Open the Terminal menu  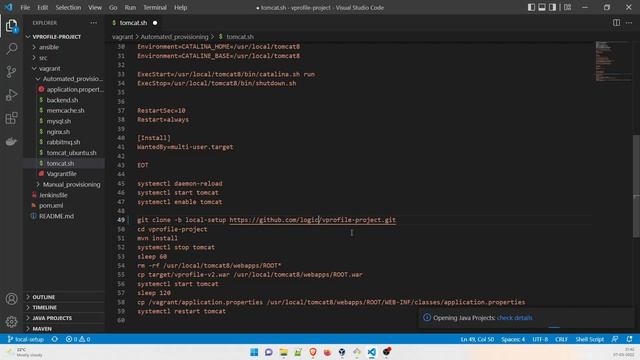click(155, 7)
